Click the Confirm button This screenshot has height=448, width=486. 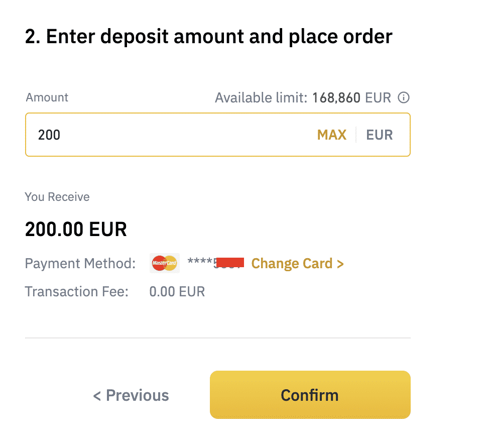310,395
